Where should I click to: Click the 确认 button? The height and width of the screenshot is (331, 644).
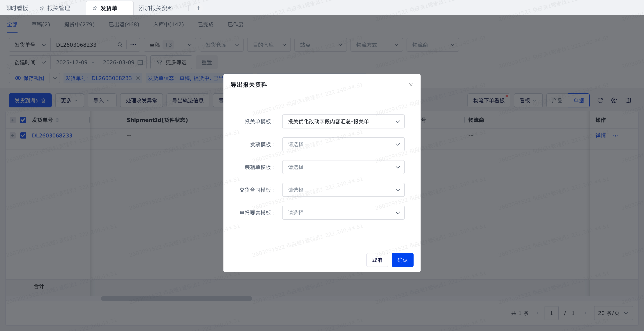pos(402,260)
